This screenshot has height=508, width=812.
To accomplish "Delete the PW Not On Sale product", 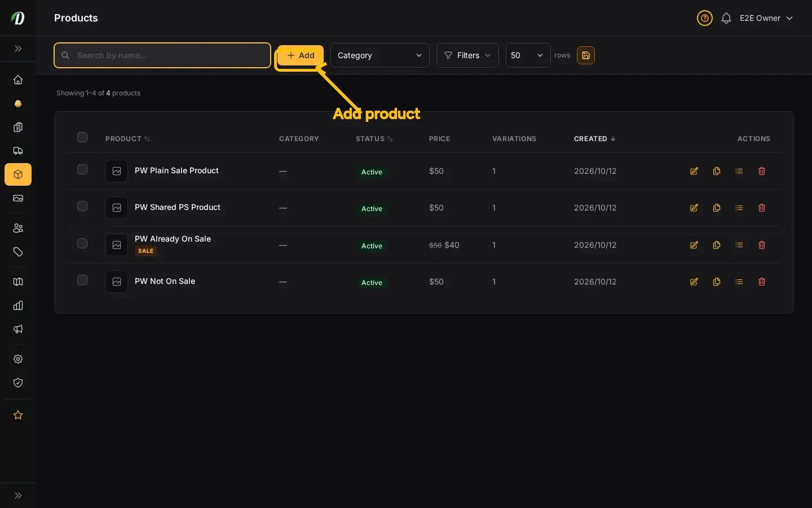I will [762, 282].
